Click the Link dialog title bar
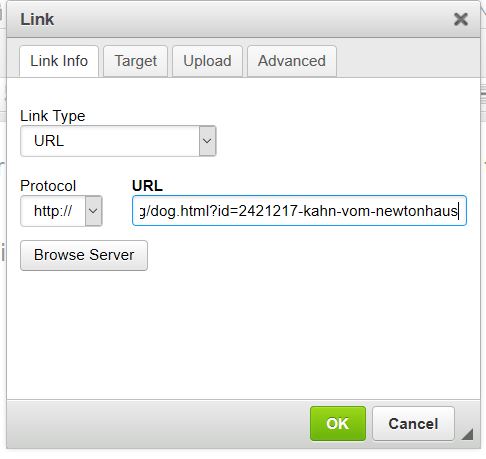Viewport: 486px width, 459px height. pyautogui.click(x=233, y=19)
